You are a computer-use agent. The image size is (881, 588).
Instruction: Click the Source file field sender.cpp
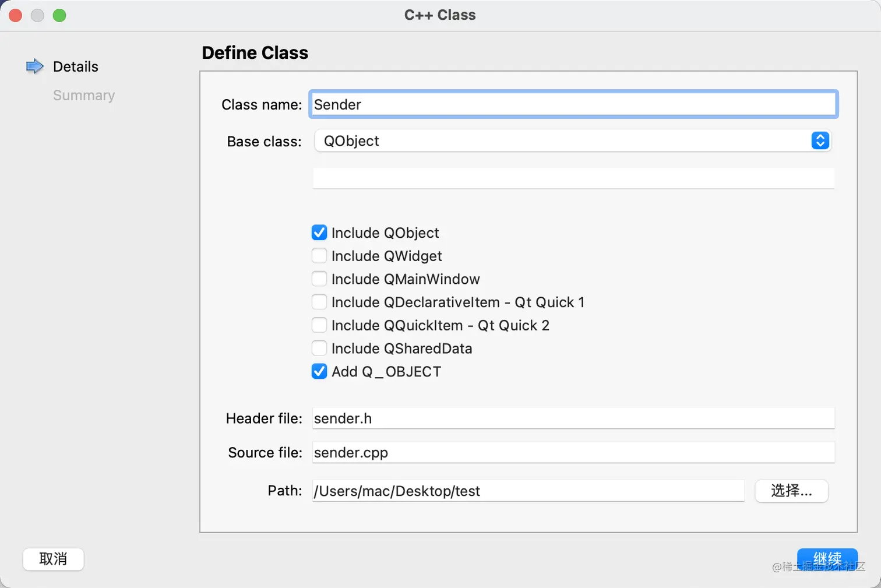(x=573, y=452)
